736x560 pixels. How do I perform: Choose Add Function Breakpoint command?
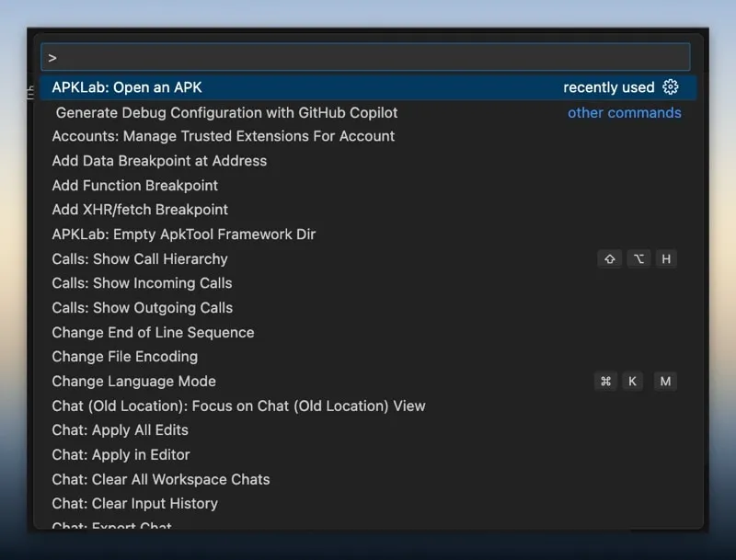[135, 185]
